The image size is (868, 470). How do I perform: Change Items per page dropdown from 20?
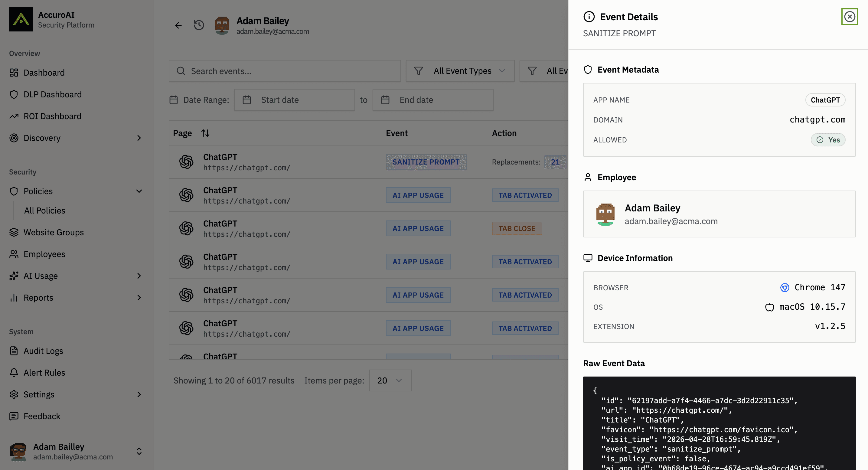[390, 381]
